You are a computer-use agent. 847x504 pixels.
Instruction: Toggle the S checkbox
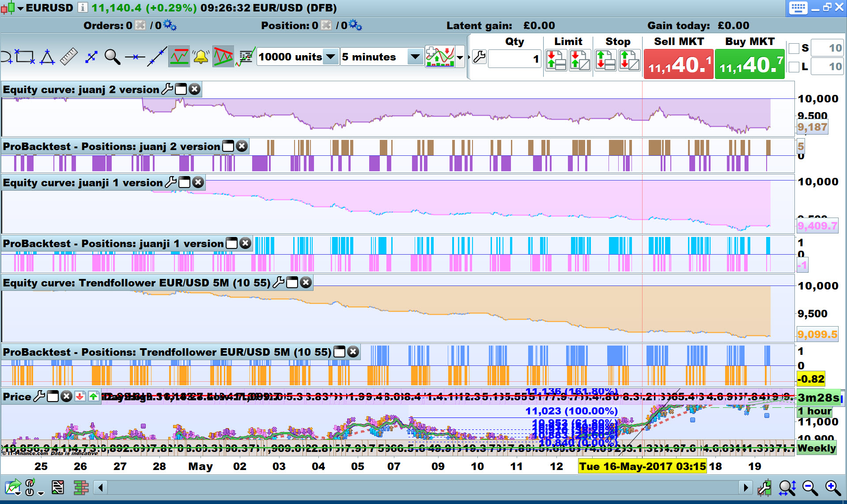pyautogui.click(x=794, y=48)
